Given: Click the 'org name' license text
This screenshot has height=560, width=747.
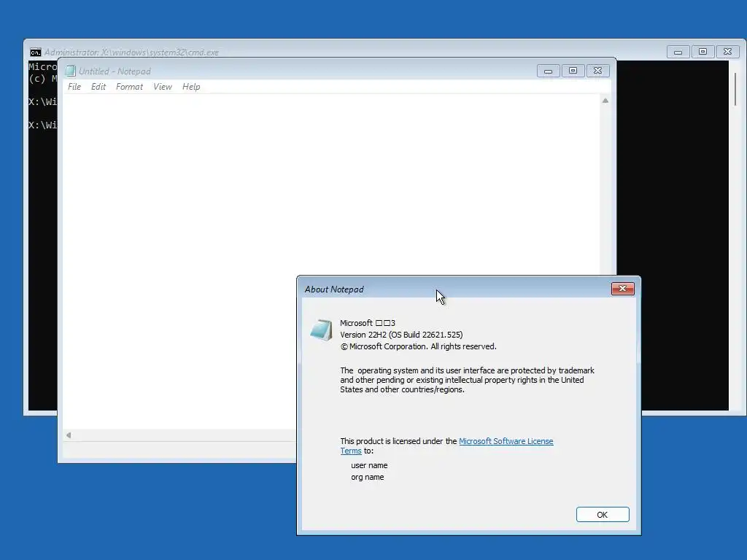Looking at the screenshot, I should 368,477.
